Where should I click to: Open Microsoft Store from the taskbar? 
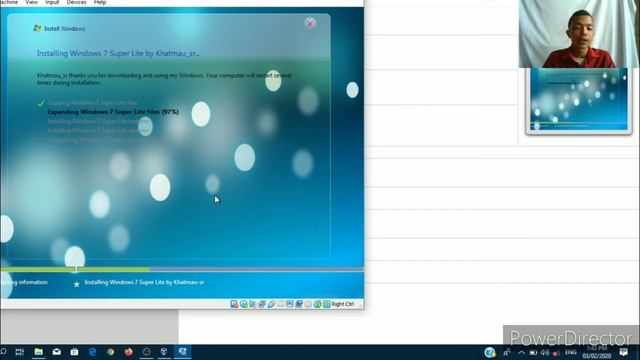[x=74, y=351]
